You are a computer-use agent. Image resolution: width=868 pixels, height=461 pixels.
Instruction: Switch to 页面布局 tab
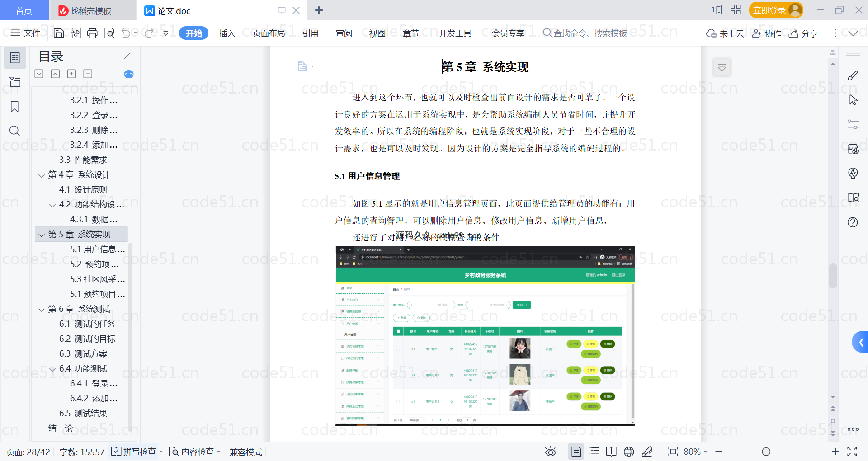pyautogui.click(x=269, y=33)
